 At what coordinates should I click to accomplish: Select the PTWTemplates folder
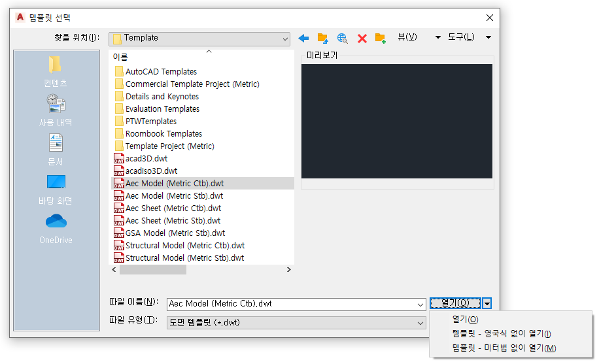coord(146,121)
